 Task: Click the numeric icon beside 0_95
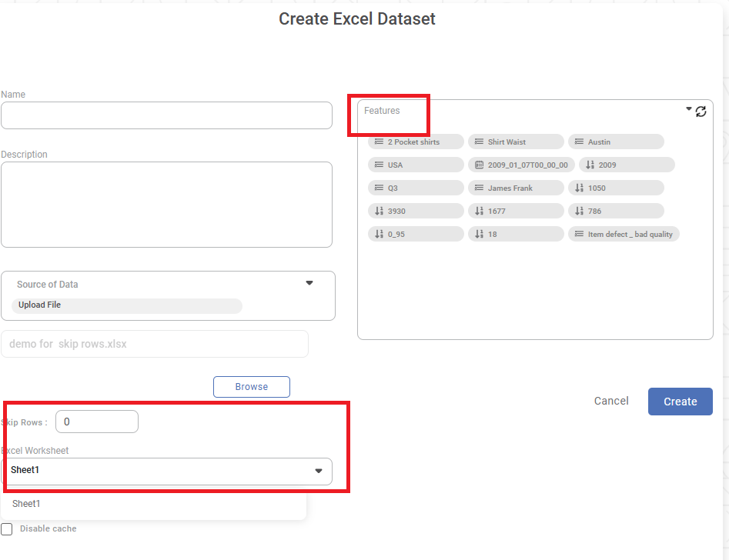point(379,235)
